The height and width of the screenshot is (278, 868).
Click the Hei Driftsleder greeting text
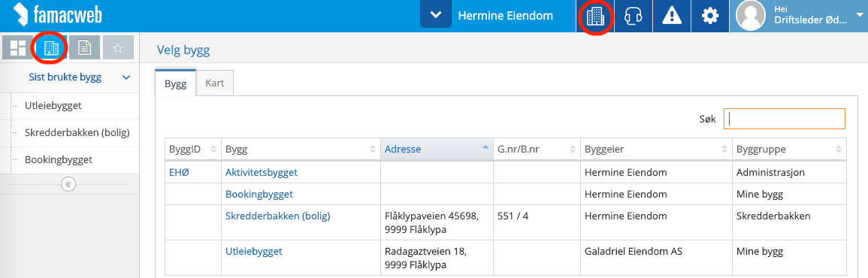tap(810, 15)
